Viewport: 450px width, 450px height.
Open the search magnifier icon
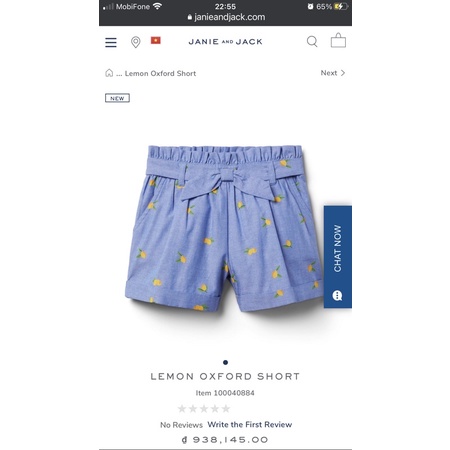coord(312,42)
